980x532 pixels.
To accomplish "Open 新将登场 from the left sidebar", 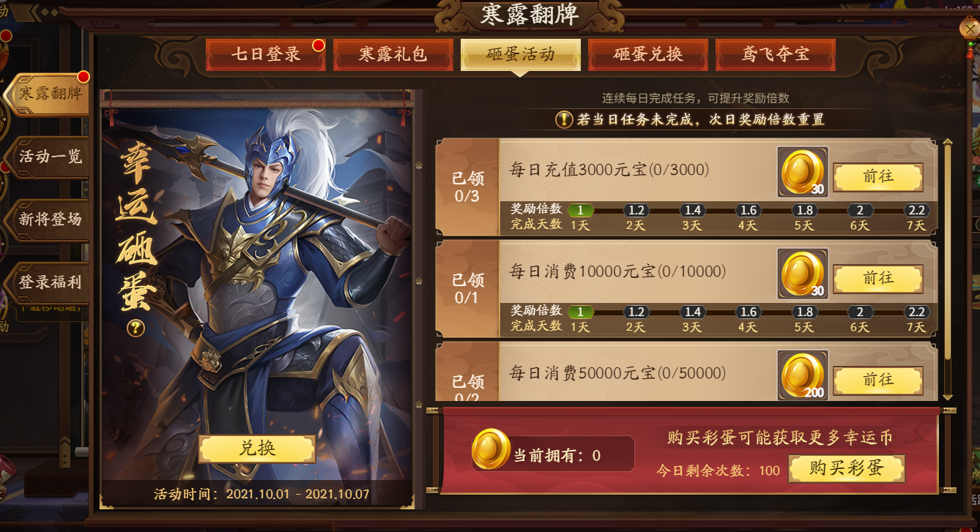I will (x=48, y=219).
